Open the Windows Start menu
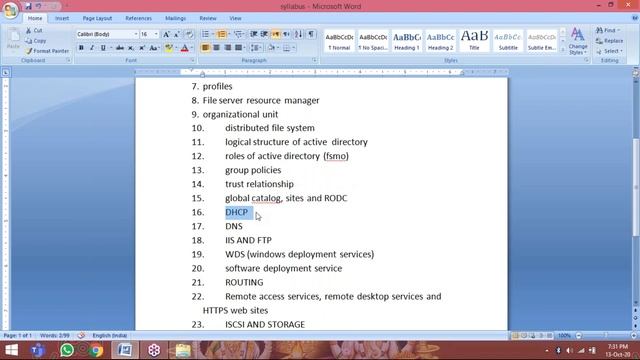The width and height of the screenshot is (640, 360). pos(11,350)
